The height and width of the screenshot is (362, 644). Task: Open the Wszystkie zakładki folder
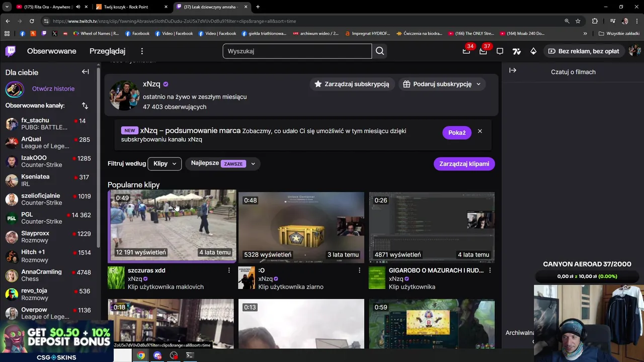click(x=618, y=34)
